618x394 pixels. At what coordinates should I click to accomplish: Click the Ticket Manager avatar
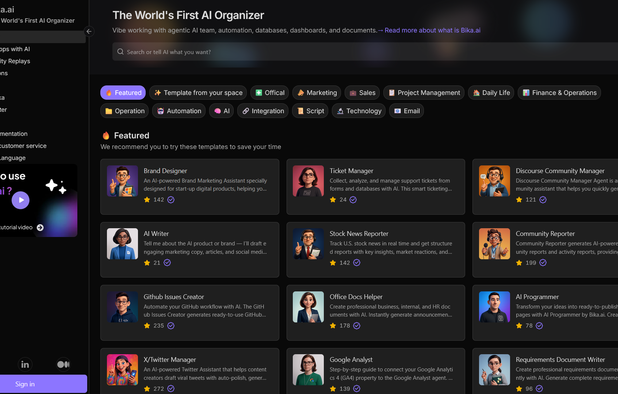click(x=308, y=181)
